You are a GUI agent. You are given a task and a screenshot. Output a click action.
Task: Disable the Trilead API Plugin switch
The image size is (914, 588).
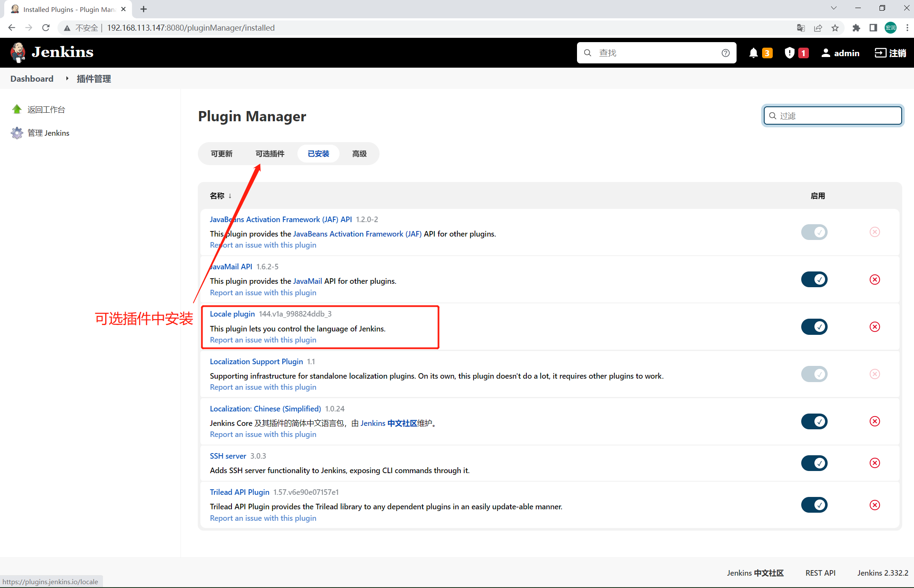tap(814, 505)
